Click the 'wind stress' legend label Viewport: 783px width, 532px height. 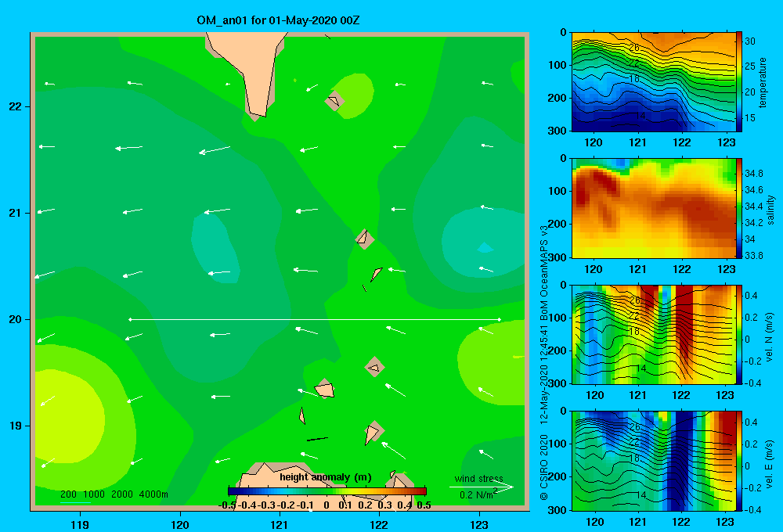pyautogui.click(x=478, y=479)
